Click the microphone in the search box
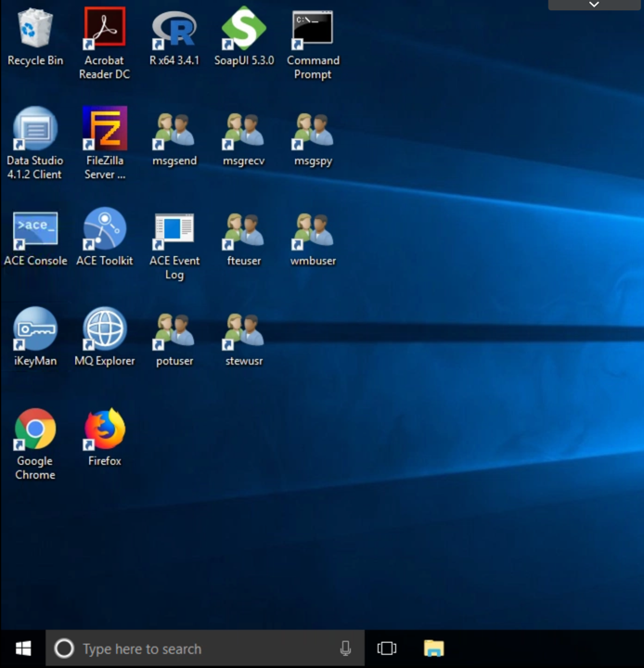The width and height of the screenshot is (644, 668). (x=345, y=649)
